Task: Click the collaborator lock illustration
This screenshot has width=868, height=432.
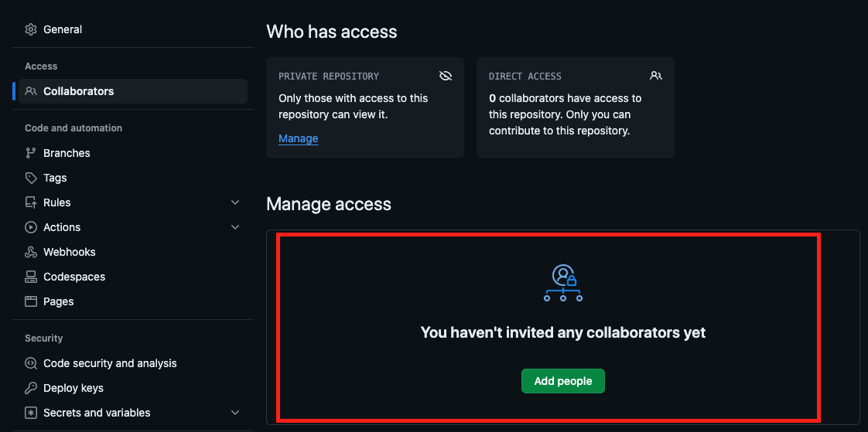Action: (563, 283)
